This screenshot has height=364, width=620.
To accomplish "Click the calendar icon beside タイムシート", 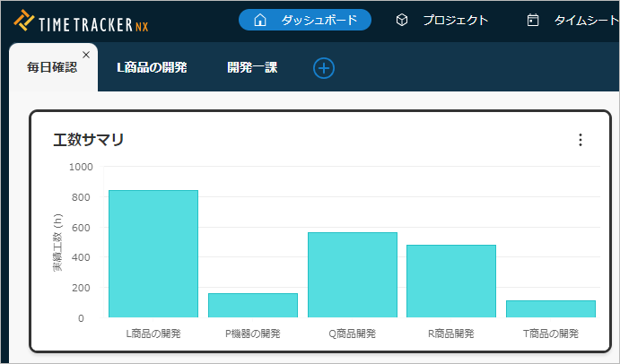I will click(x=533, y=20).
